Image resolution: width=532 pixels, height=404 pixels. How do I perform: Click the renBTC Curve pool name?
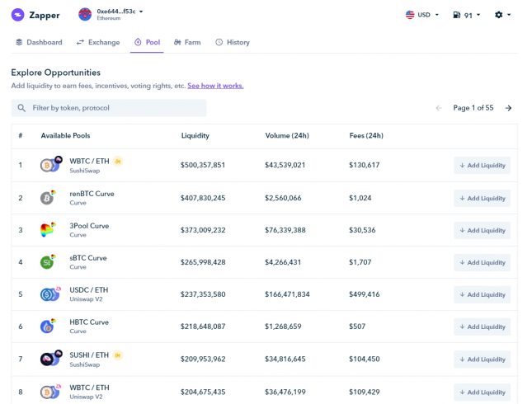92,194
